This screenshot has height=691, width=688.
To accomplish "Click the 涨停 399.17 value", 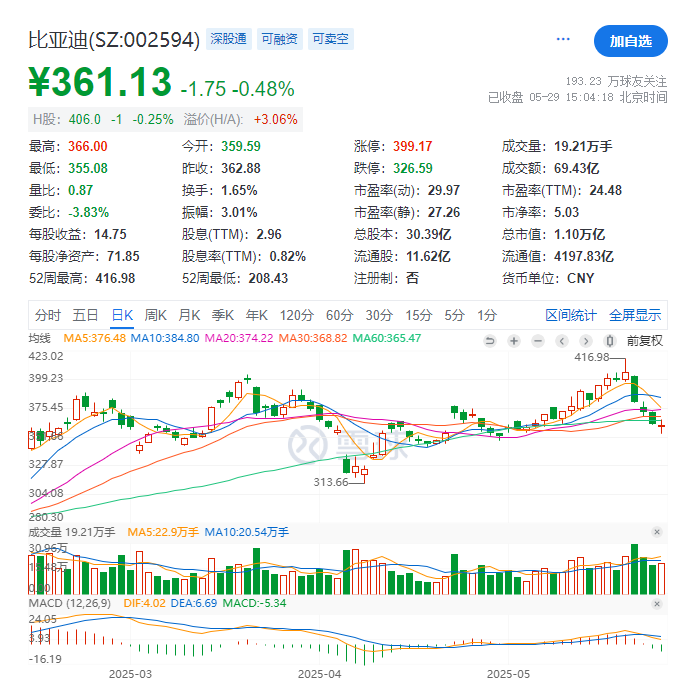I will (x=413, y=146).
